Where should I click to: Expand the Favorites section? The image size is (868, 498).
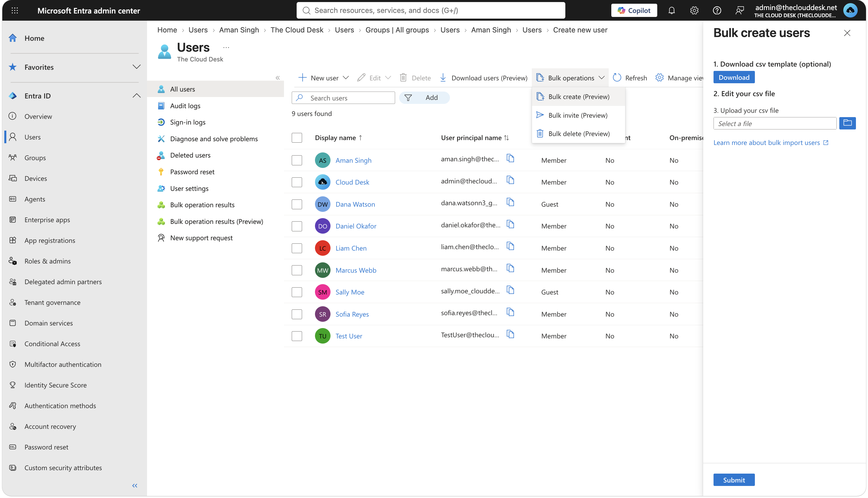pyautogui.click(x=136, y=67)
